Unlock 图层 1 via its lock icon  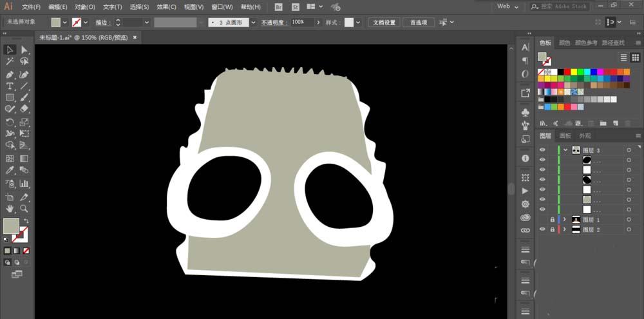(x=552, y=220)
